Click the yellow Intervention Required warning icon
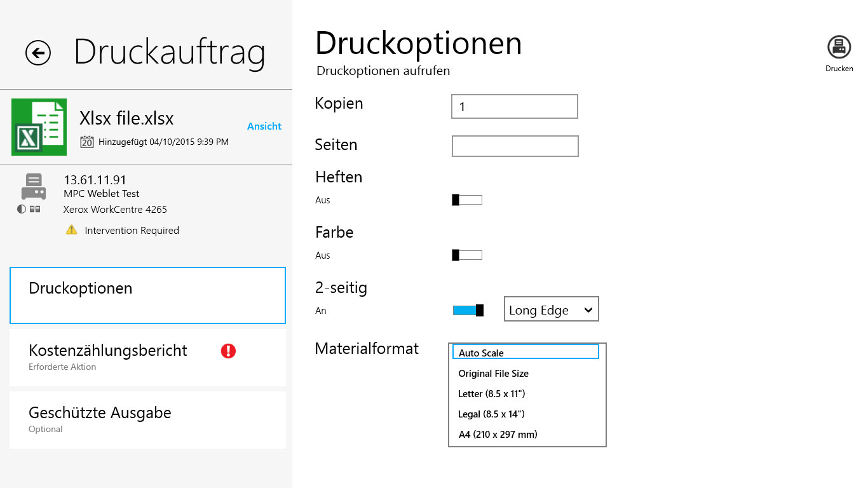The image size is (868, 488). (x=72, y=230)
